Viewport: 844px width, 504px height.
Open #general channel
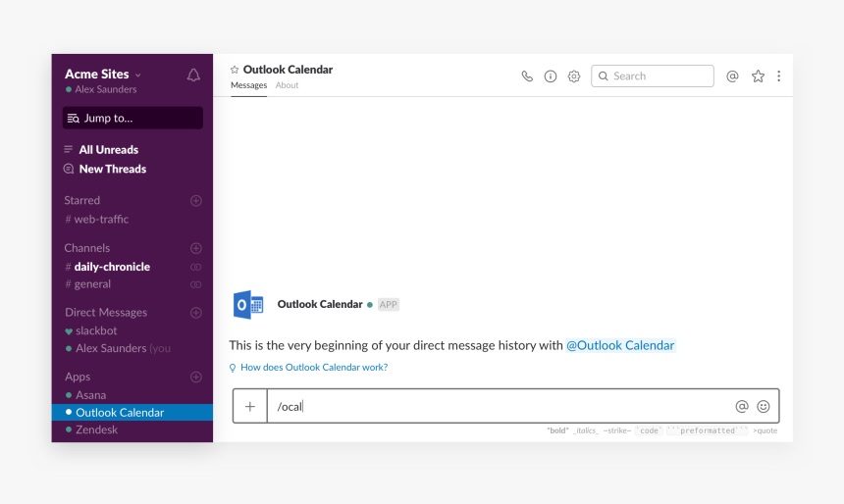click(87, 284)
